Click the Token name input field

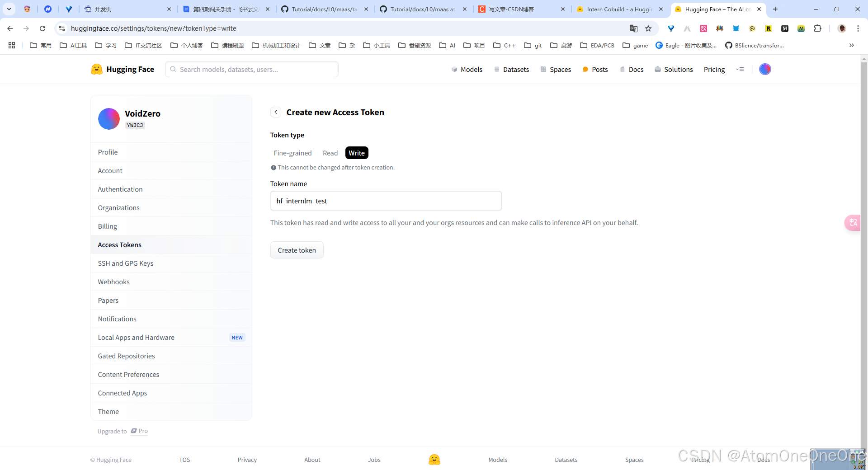[x=386, y=201]
